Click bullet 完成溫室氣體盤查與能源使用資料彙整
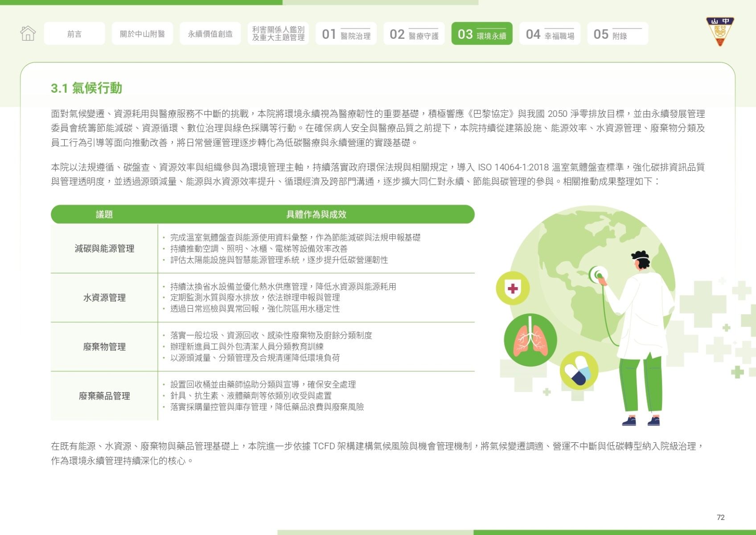This screenshot has height=535, width=756. point(295,238)
